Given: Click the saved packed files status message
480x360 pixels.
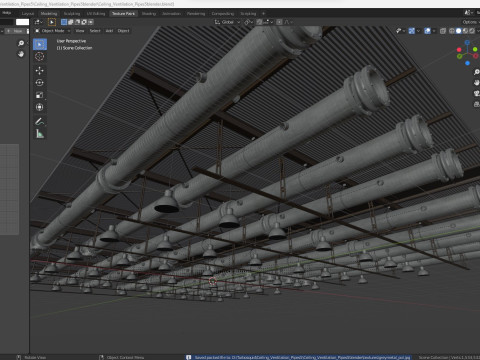Looking at the screenshot, I should (302, 357).
